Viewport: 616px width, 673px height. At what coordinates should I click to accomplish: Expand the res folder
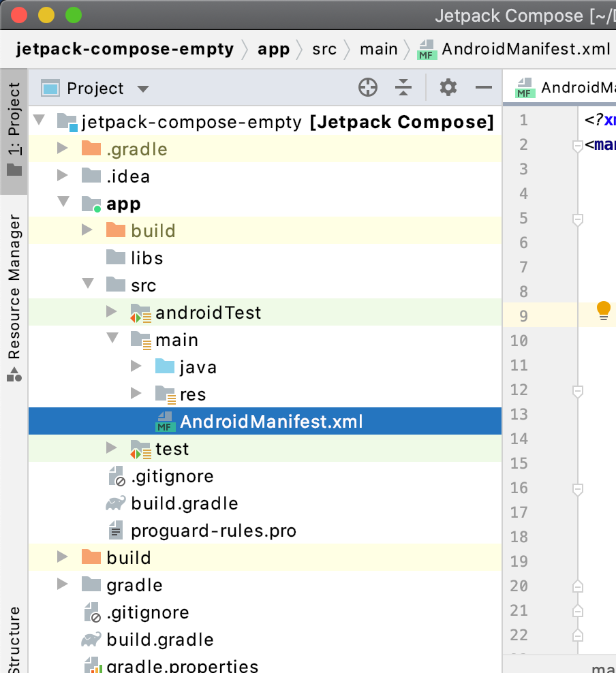[x=136, y=393]
